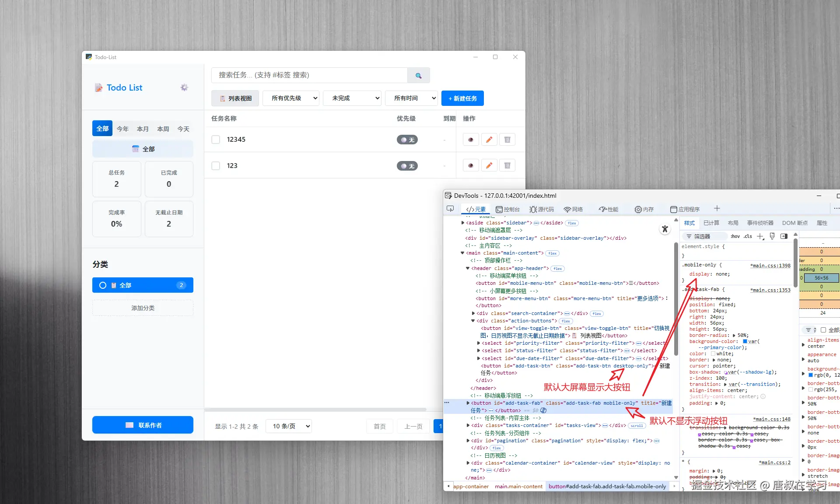Click the 联系作者 button
The height and width of the screenshot is (504, 840).
143,425
